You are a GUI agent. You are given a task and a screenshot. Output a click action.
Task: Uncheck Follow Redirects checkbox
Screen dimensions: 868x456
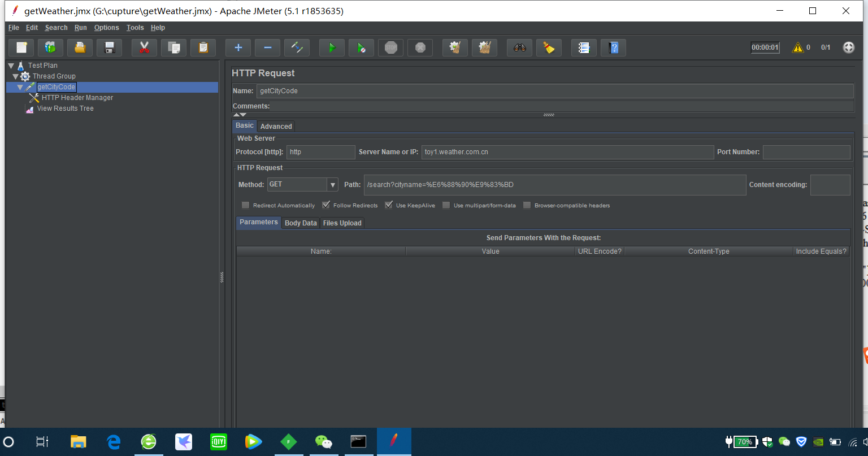[326, 205]
